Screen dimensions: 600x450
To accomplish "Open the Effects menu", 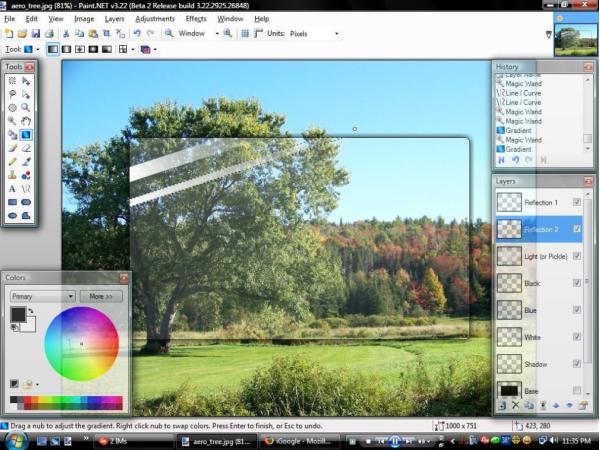I will 196,18.
